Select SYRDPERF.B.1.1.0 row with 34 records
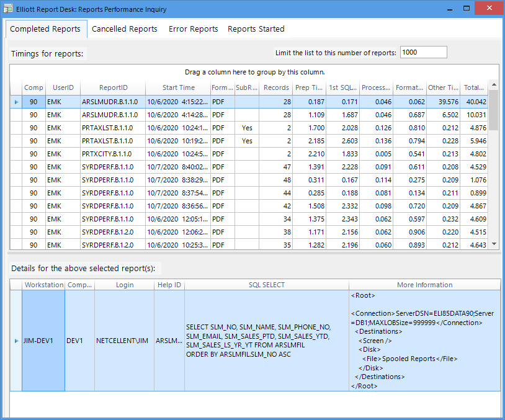505x420 pixels. pos(249,219)
